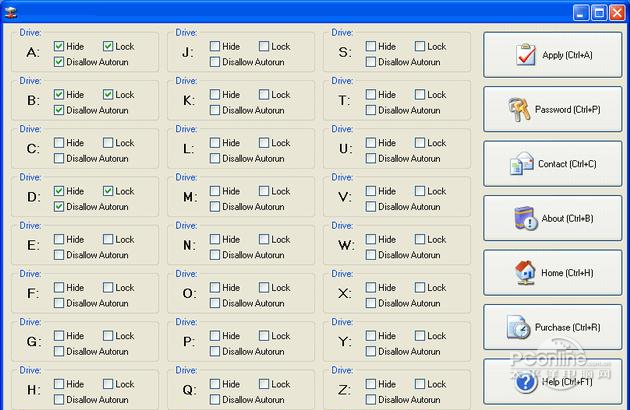Tick Lock for drive W:
The width and height of the screenshot is (630, 410).
[419, 239]
